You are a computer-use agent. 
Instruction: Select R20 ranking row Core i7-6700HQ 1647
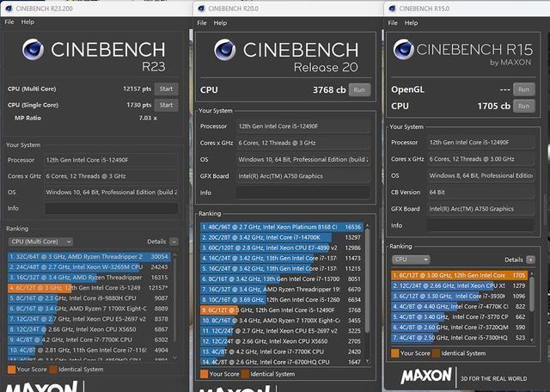point(282,362)
